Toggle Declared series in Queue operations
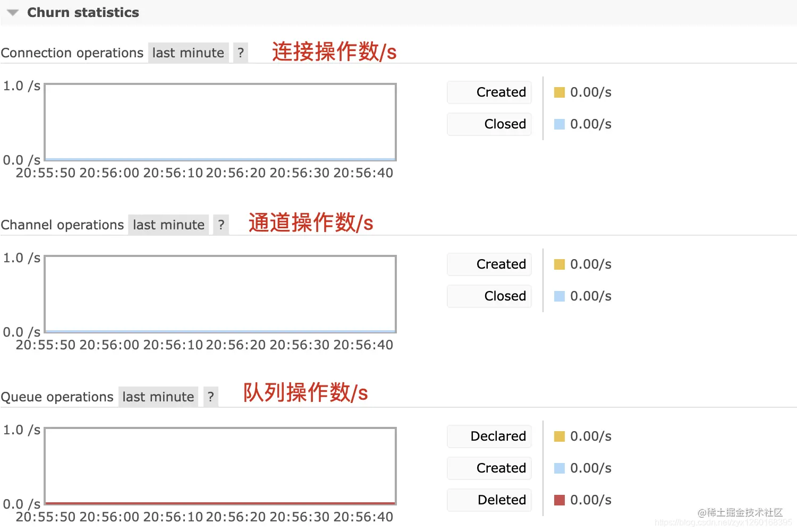The height and width of the screenshot is (532, 797). click(489, 436)
